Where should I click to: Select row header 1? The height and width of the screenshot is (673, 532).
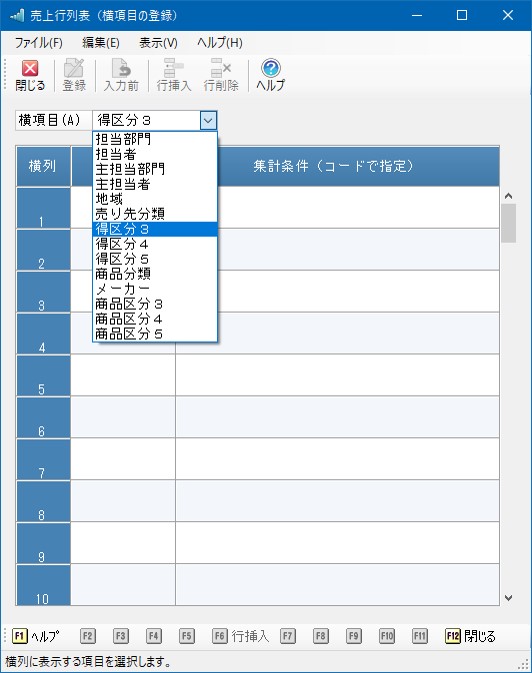43,208
